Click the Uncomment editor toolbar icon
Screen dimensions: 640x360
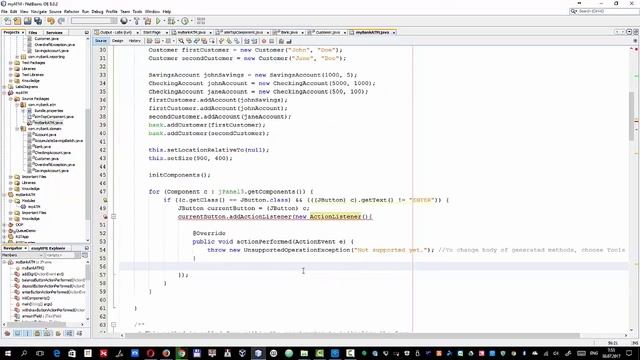(289, 41)
